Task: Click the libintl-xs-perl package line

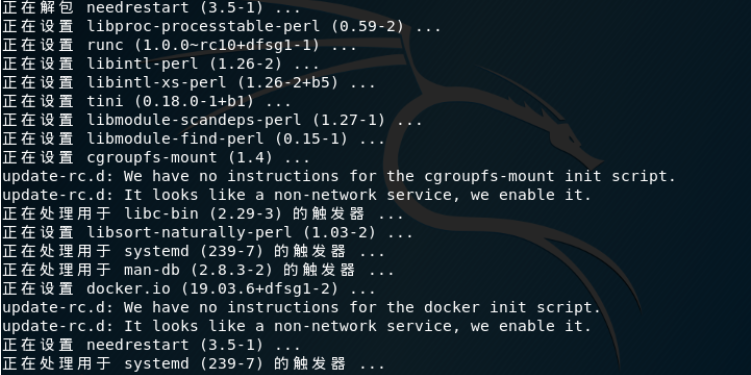Action: click(189, 82)
